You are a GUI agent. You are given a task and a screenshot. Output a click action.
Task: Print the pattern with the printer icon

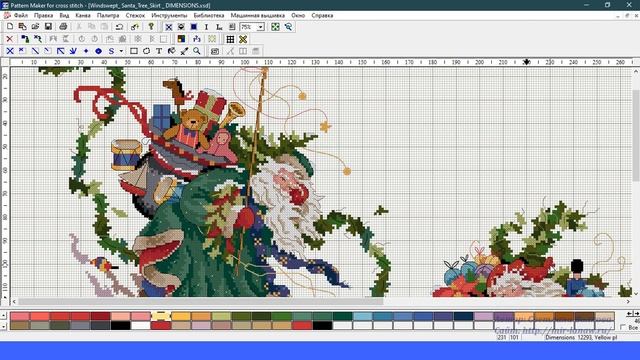click(63, 27)
